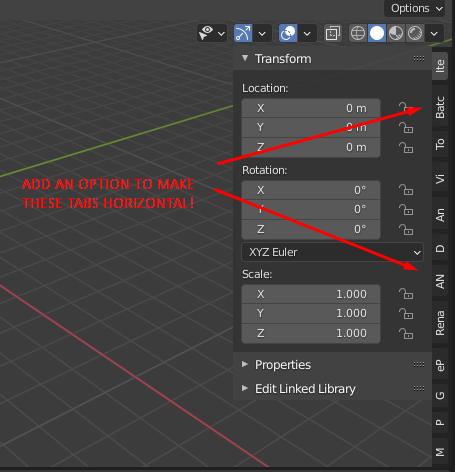The image size is (455, 472).
Task: Open object type visibility eye icon
Action: click(206, 33)
